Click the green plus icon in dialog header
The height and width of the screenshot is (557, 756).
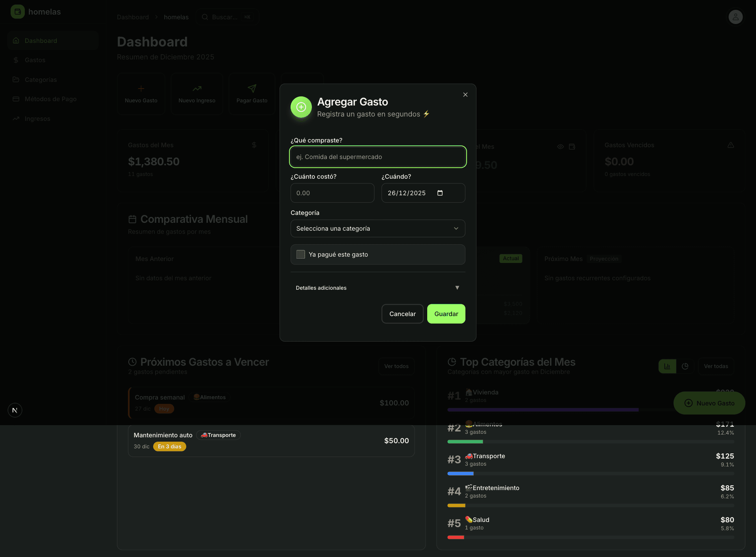(x=301, y=107)
